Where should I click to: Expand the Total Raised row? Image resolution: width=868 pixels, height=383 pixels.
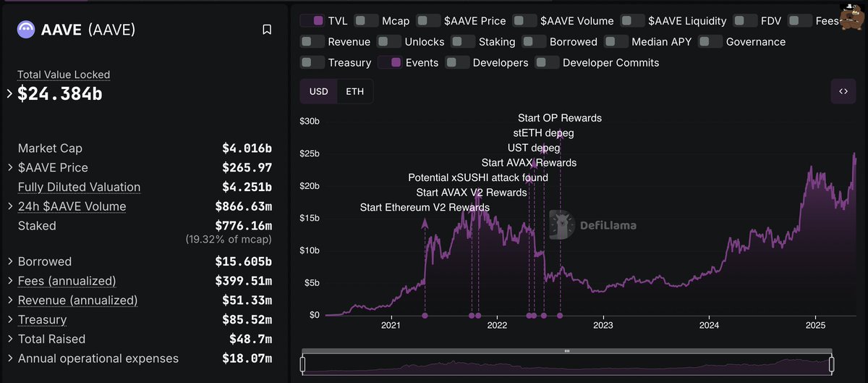click(x=9, y=340)
